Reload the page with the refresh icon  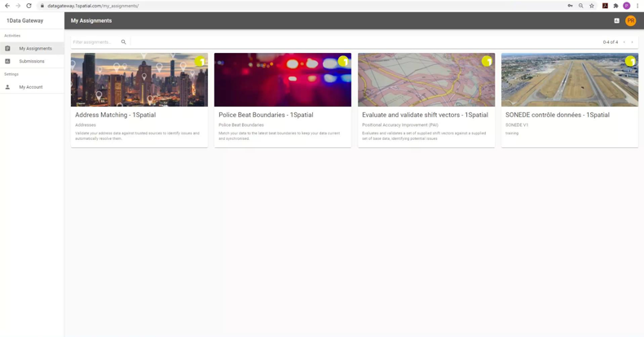tap(29, 6)
